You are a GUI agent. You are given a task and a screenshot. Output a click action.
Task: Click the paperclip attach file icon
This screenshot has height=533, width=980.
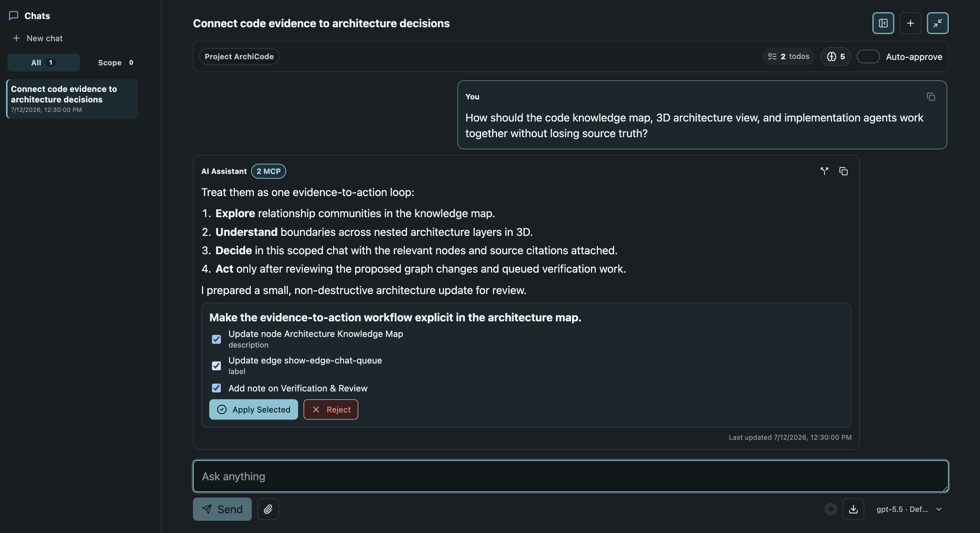[x=268, y=509]
